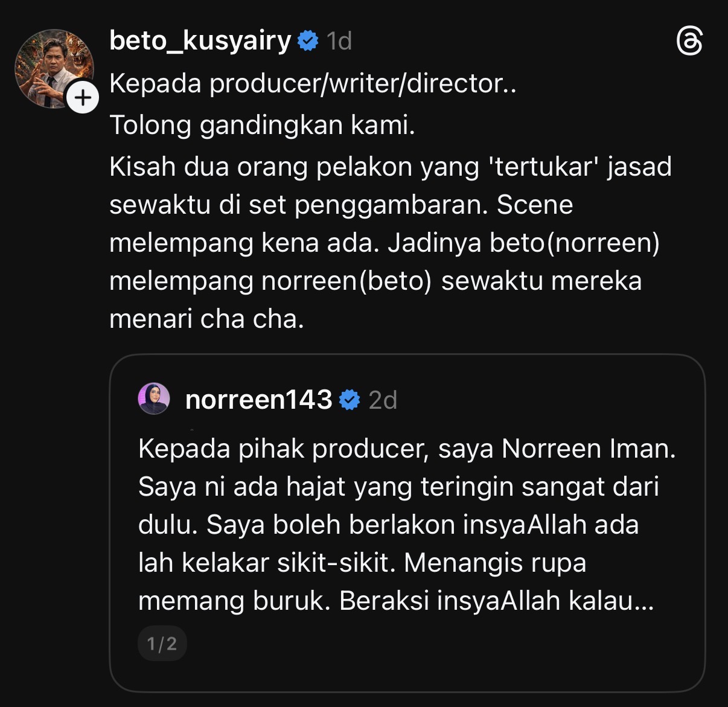Click the line starting "Kisah dua orang pelakon"

[390, 167]
